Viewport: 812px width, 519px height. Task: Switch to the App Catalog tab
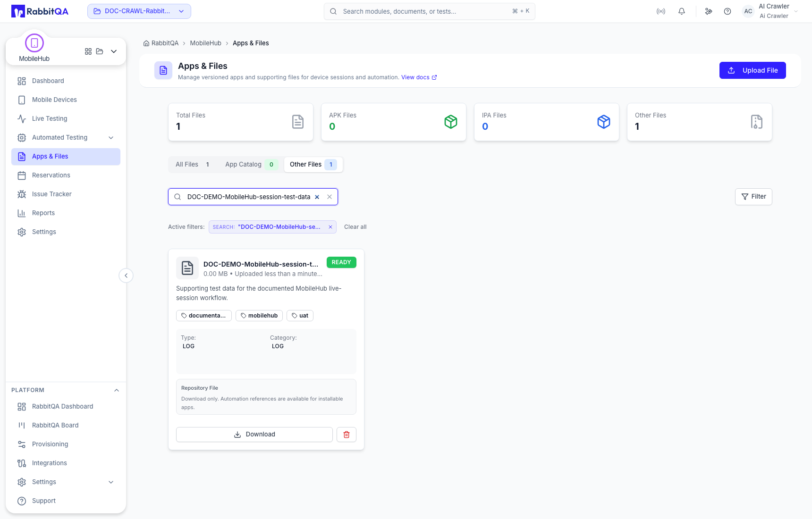[250, 165]
